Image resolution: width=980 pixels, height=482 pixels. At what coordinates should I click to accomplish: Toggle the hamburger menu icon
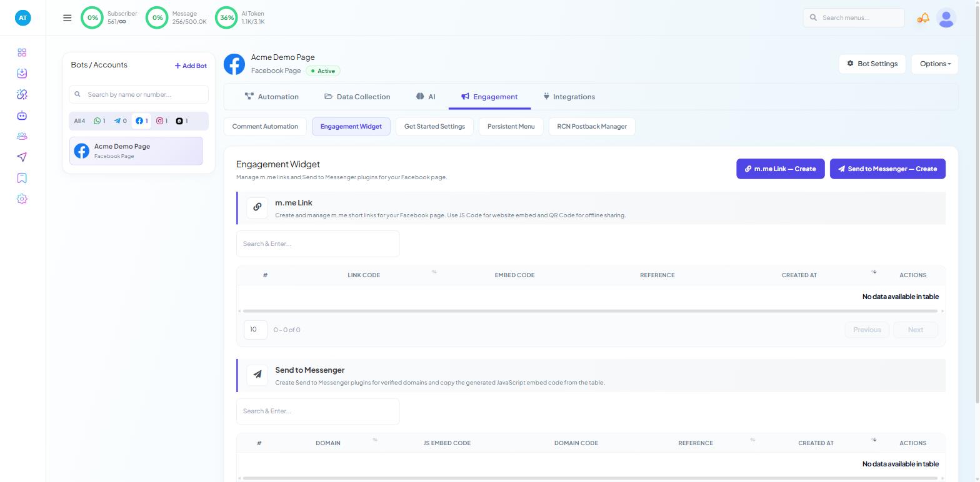pos(67,17)
